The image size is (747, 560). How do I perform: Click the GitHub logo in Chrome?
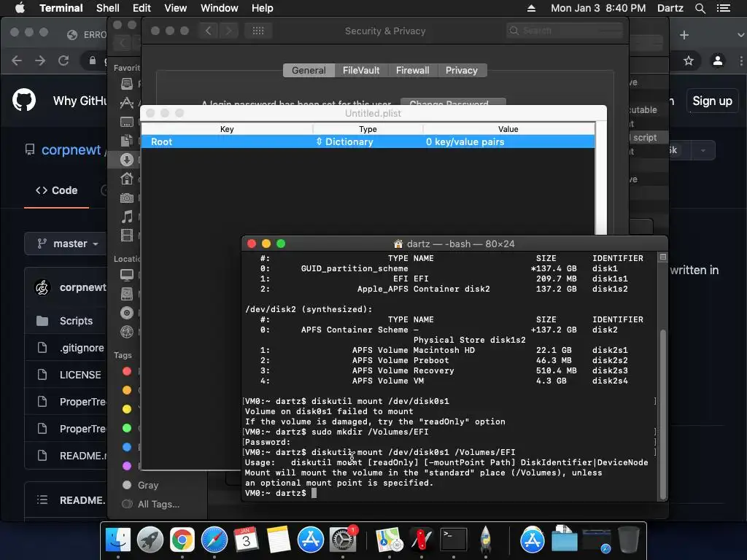pyautogui.click(x=24, y=100)
